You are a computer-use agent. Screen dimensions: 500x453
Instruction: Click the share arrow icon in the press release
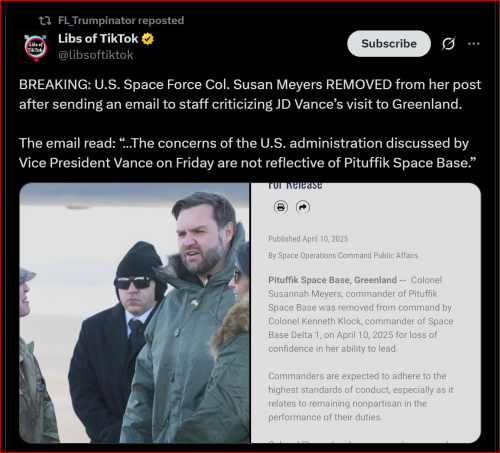coord(303,207)
